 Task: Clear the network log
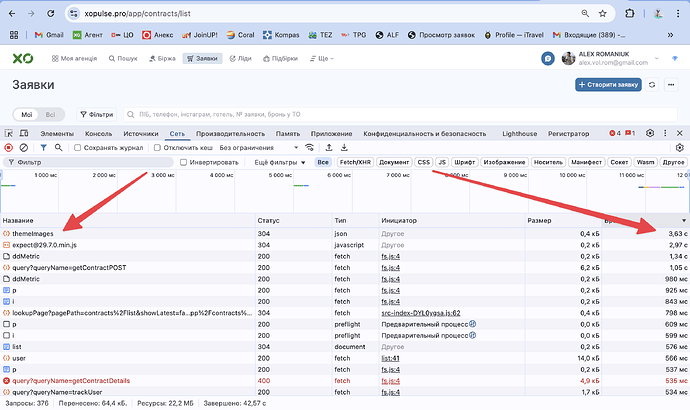[x=24, y=148]
